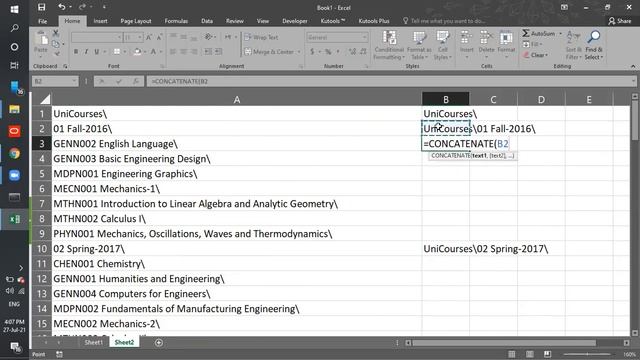Save the workbook from the Quick Access Toolbar
Screen dimensions: 640x360
click(42, 7)
